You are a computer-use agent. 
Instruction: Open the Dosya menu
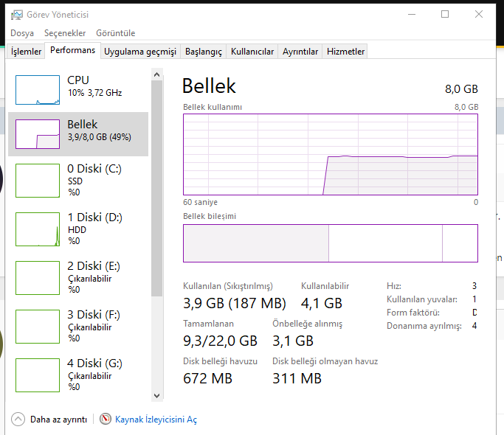point(22,33)
